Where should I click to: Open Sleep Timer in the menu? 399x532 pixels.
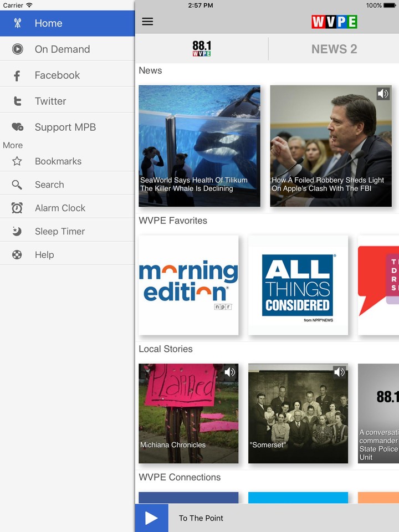click(x=67, y=232)
